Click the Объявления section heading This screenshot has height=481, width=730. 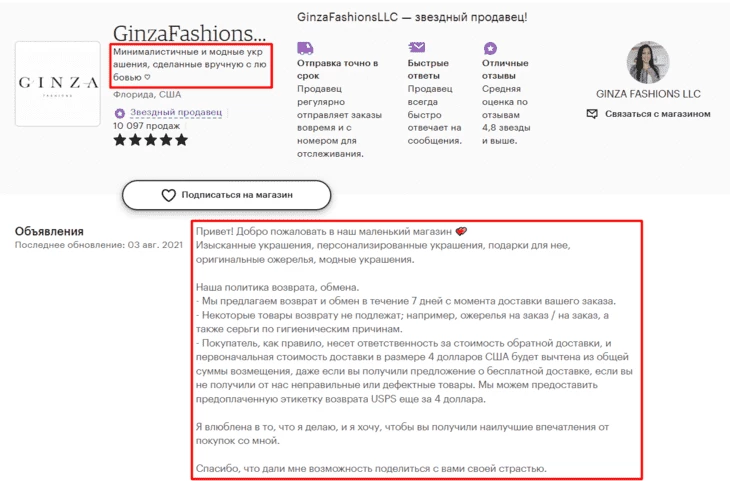(49, 231)
